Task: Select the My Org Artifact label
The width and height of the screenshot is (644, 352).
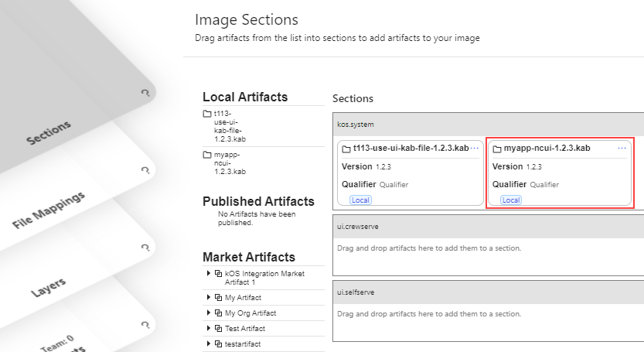Action: (250, 313)
